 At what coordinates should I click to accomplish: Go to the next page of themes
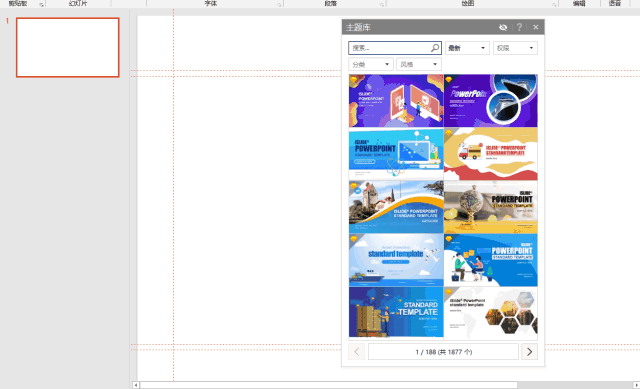coord(529,352)
